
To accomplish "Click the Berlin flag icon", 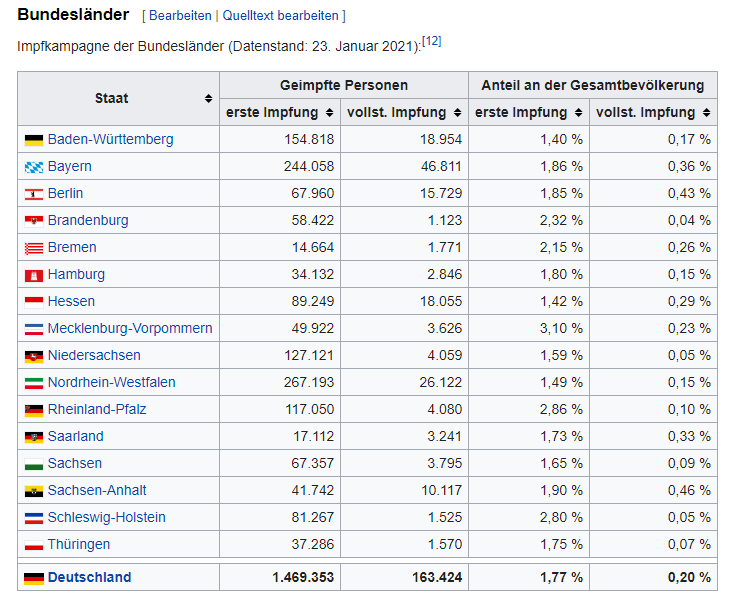I will coord(34,194).
